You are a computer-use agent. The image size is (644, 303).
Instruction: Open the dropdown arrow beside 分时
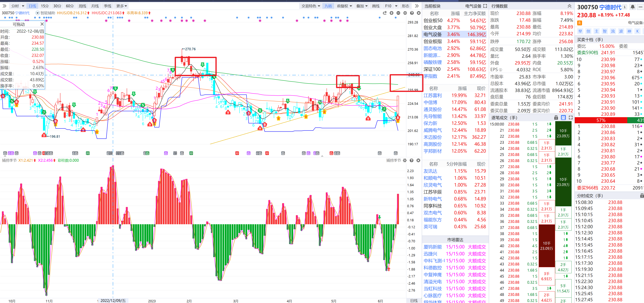pyautogui.click(x=23, y=6)
